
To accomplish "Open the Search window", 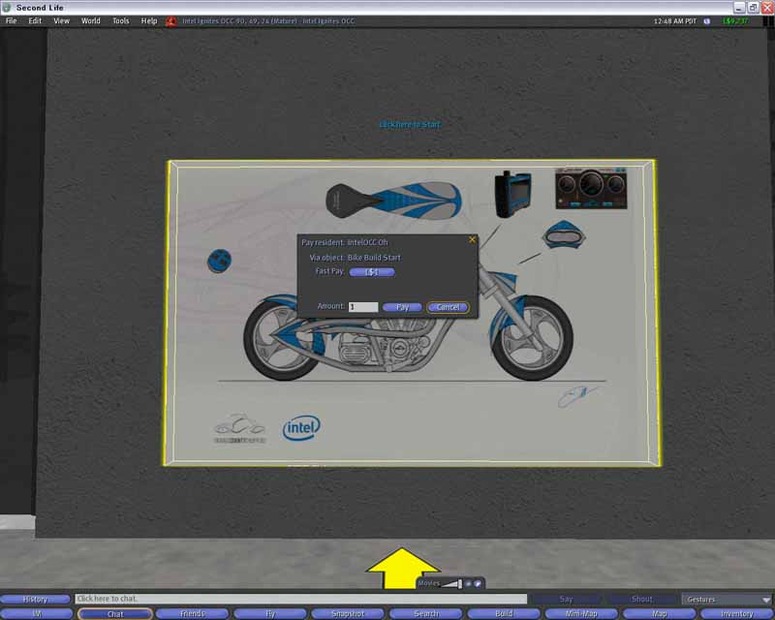I will tap(426, 614).
